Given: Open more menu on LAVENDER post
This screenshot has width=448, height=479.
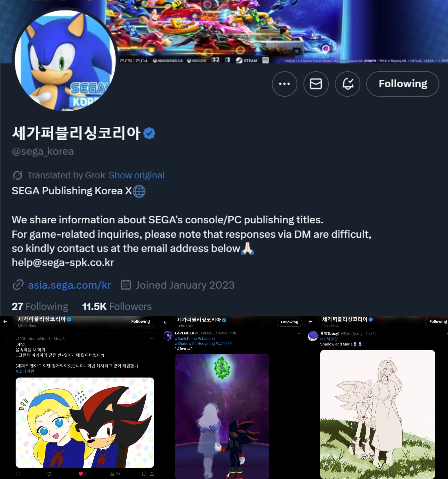Looking at the screenshot, I should tap(300, 333).
